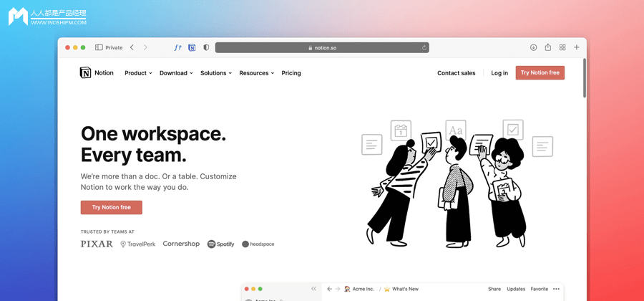Open Safari sidebar panel icon
The width and height of the screenshot is (644, 301).
(x=99, y=47)
